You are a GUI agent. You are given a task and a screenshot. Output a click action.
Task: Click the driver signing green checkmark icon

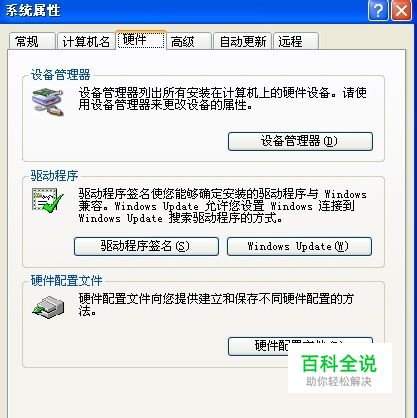pyautogui.click(x=48, y=200)
